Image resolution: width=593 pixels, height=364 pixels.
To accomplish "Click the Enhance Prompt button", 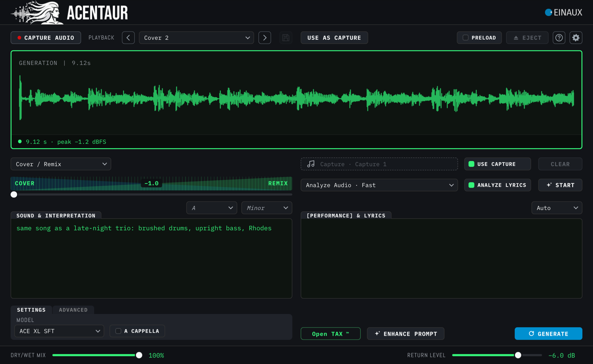I will 405,334.
